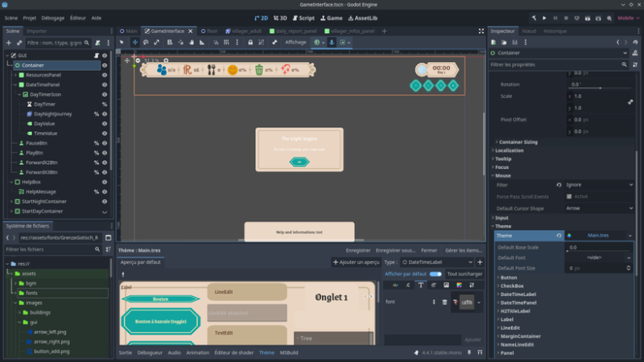Open the Affichage view menu button
Screen dimensions: 644x362
pos(295,43)
